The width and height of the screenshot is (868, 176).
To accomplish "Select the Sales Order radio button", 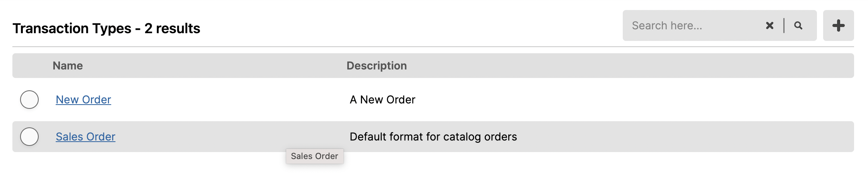I will pyautogui.click(x=29, y=137).
